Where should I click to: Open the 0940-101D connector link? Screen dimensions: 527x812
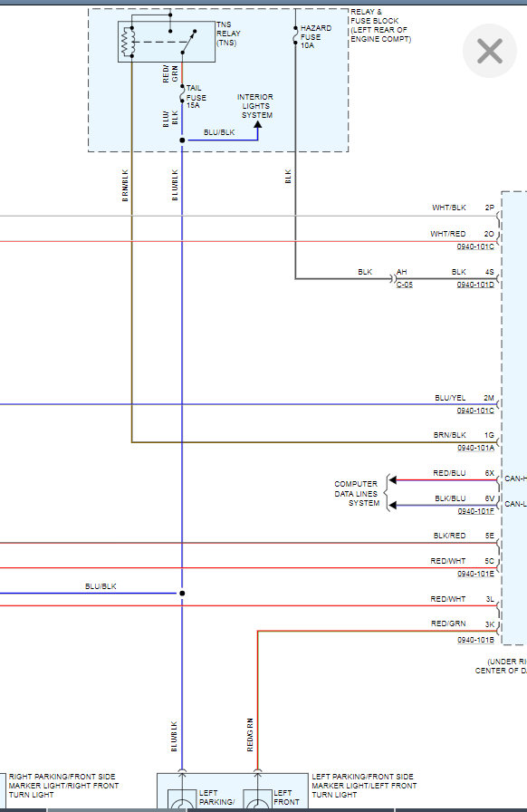click(x=475, y=285)
